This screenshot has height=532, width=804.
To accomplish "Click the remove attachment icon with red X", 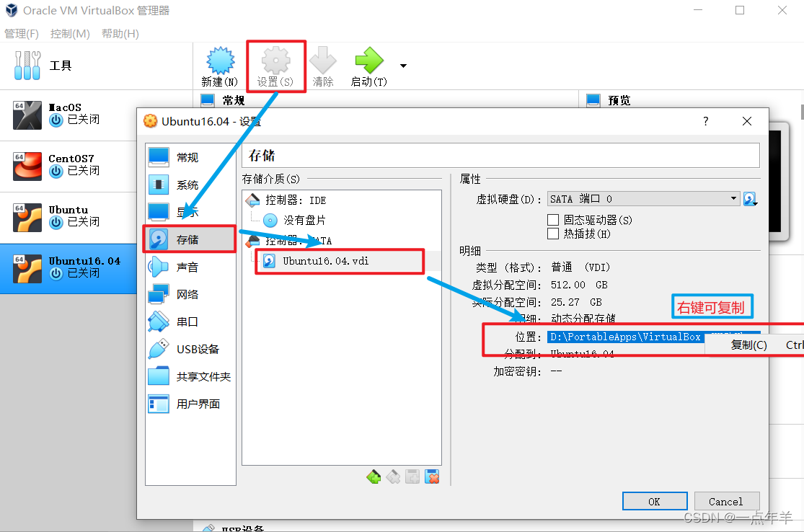I will click(432, 476).
